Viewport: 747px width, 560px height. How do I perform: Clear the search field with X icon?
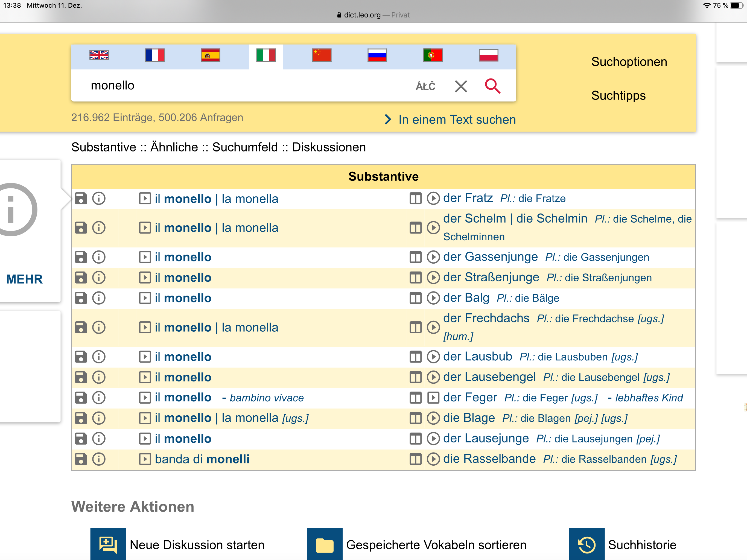tap(461, 86)
